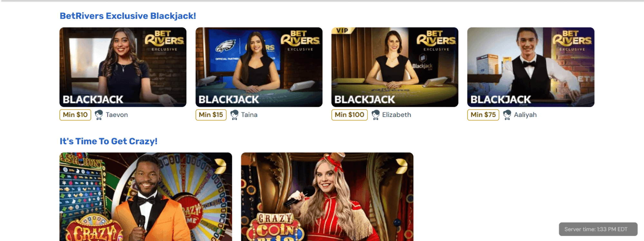
Task: Click the yellow leaf logo on Crazy Coin Flip tile
Action: click(x=402, y=166)
